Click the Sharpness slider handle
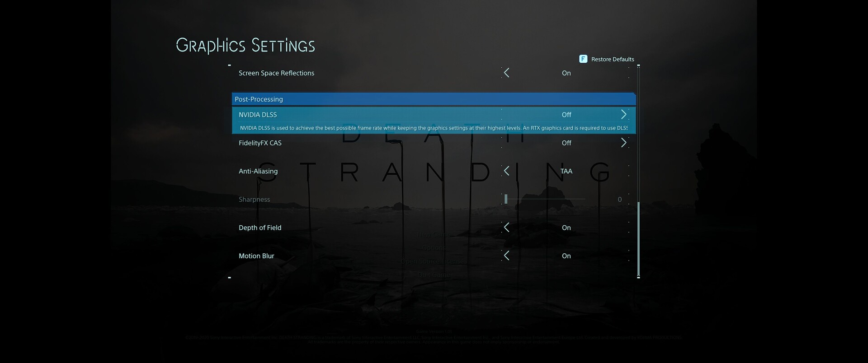 click(x=506, y=199)
